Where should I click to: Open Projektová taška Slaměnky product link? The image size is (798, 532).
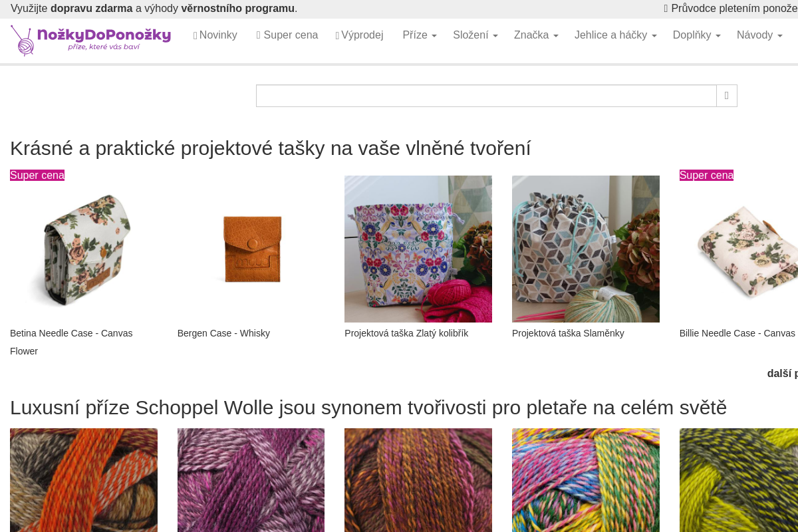click(x=568, y=333)
